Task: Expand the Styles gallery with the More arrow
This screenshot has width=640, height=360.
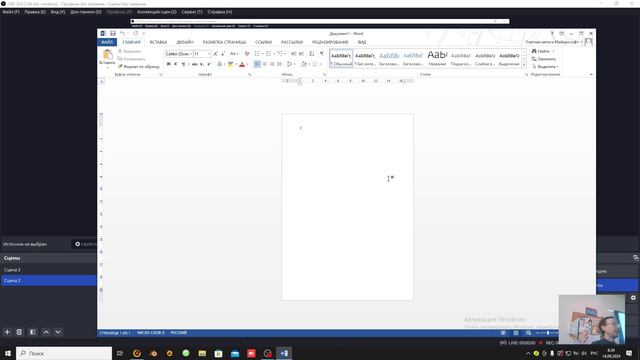Action: (524, 65)
